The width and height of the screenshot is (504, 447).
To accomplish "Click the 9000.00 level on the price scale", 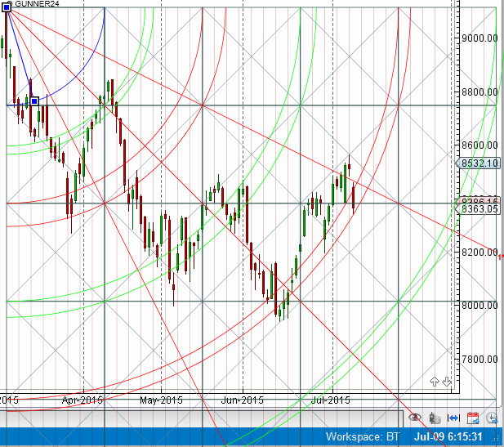I will [479, 38].
